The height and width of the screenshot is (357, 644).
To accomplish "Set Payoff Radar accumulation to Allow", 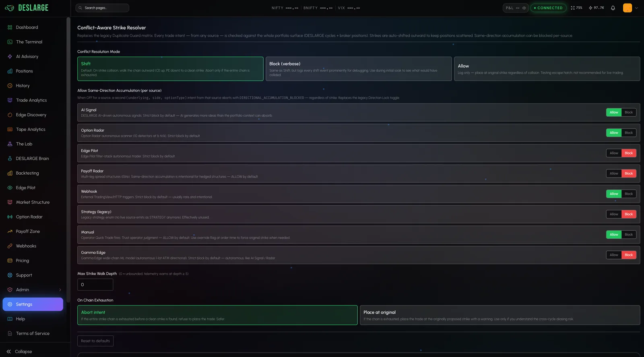I will (614, 173).
